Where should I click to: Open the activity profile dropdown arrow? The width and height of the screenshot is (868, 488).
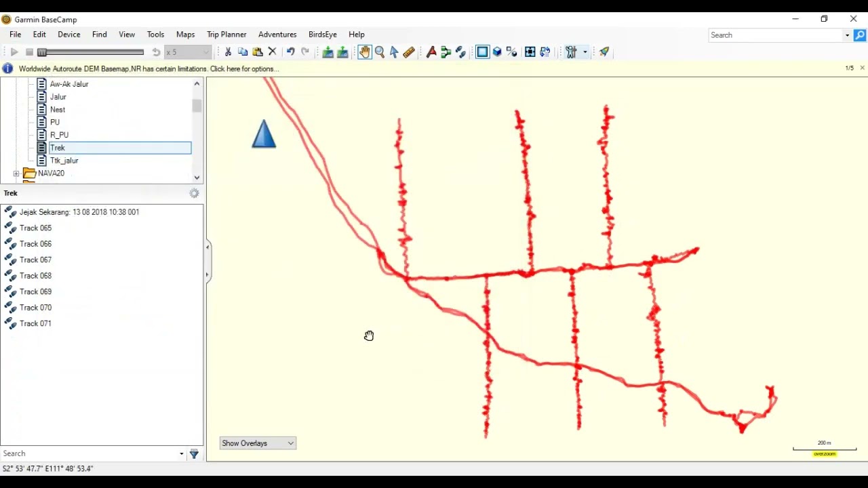pyautogui.click(x=585, y=52)
